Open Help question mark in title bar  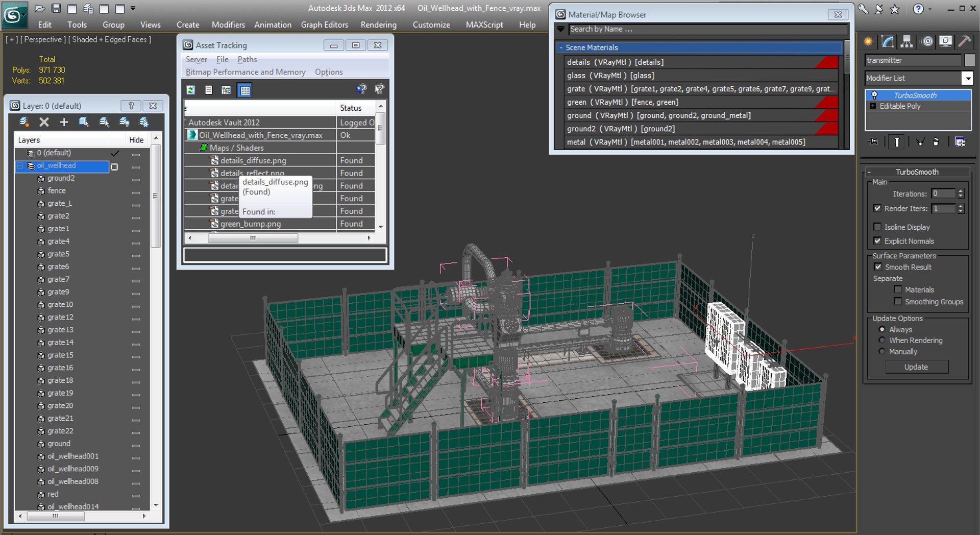[x=918, y=9]
